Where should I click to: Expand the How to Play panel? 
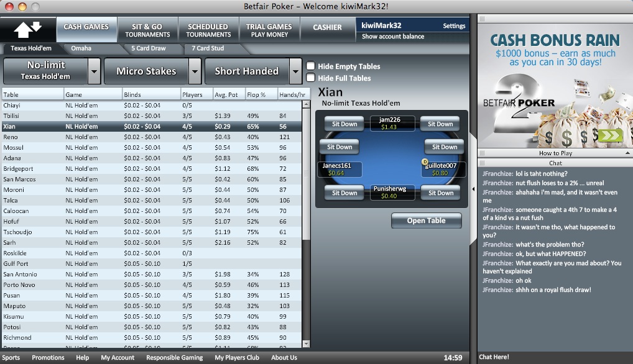627,153
